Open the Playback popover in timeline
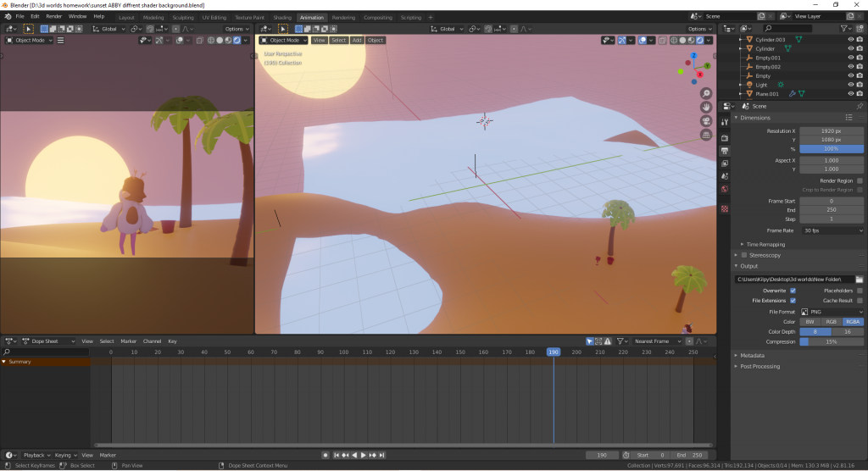Screen dimensions: 868x471 tap(36, 455)
